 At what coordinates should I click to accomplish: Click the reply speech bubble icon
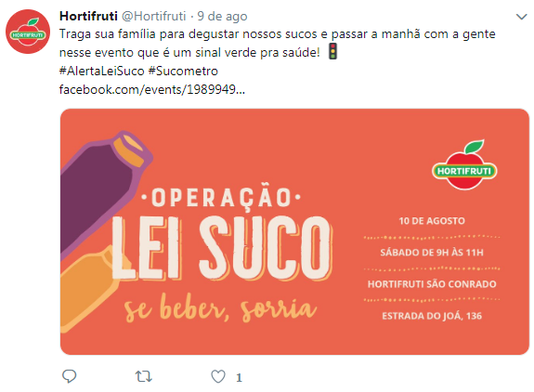pyautogui.click(x=69, y=376)
